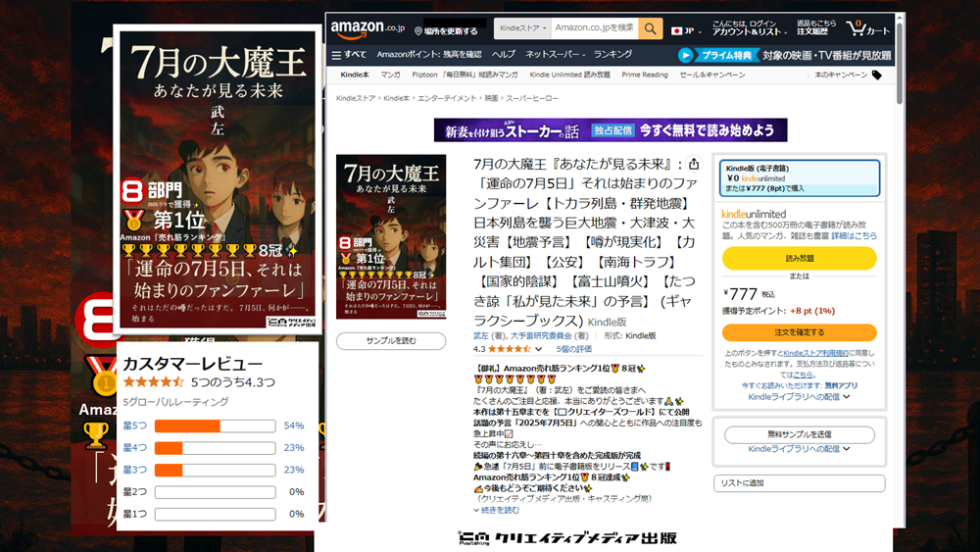Click the 詳細はこちら link

click(854, 235)
